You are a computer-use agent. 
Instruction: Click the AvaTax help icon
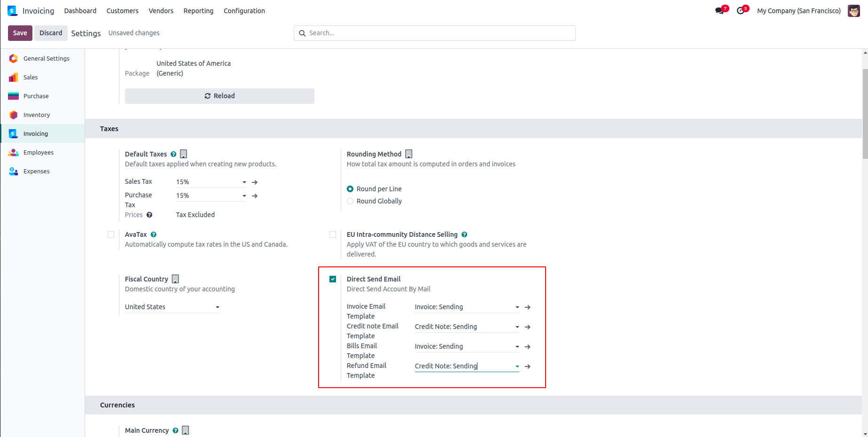[154, 234]
